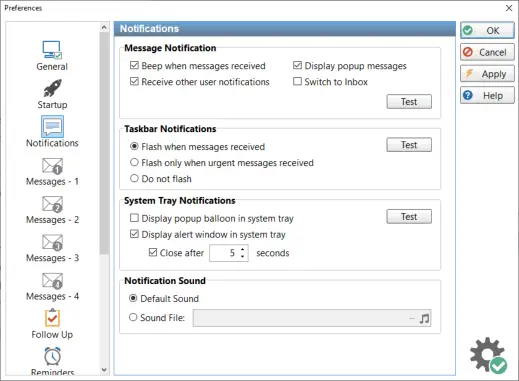Click Test button in Taskbar Notifications

tap(409, 145)
